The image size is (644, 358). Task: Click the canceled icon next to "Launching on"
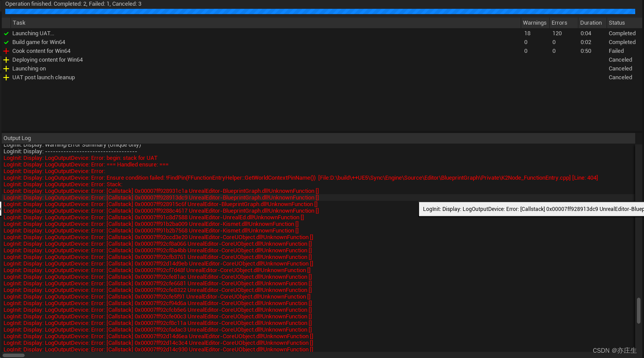[x=6, y=68]
